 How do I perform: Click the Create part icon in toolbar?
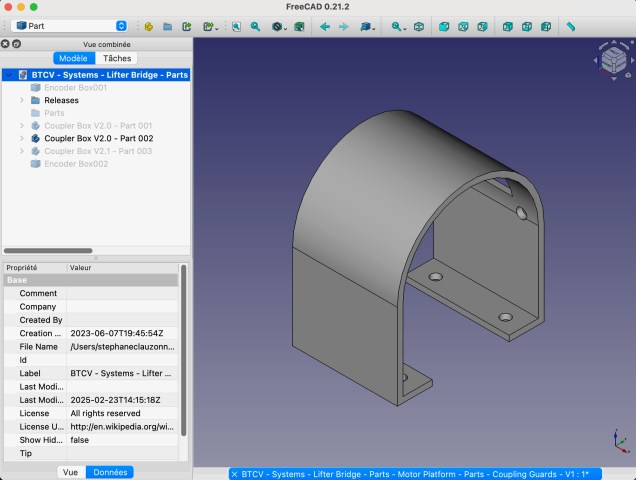coord(148,26)
